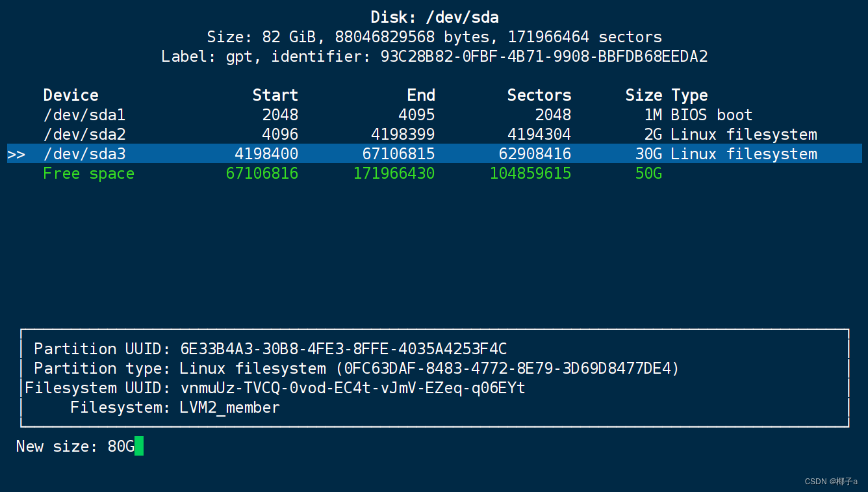Click the Filesystem UUID line

[275, 388]
